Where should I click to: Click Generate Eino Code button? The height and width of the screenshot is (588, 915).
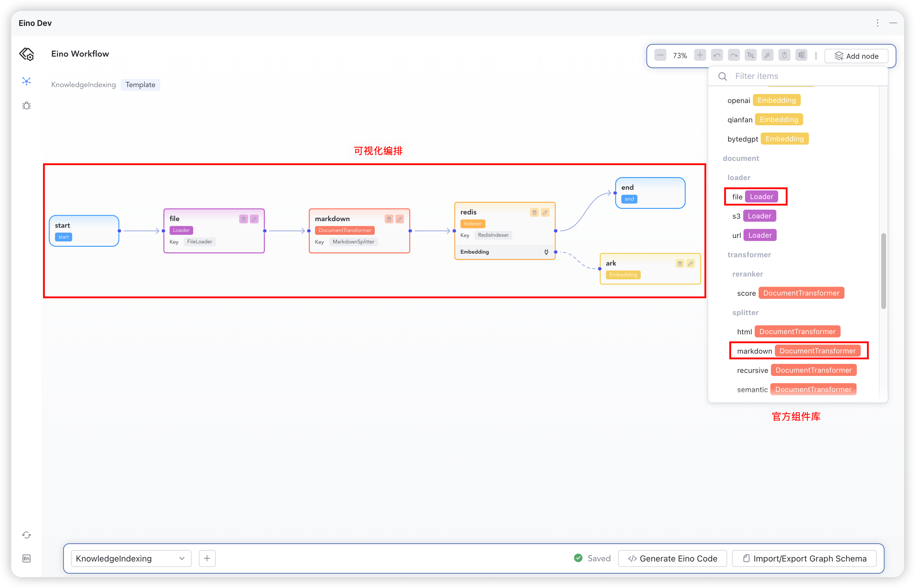(672, 558)
